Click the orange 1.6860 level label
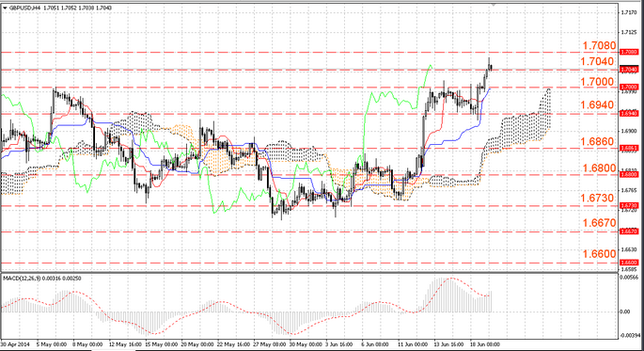Screen dimensions: 644x351 pos(597,142)
